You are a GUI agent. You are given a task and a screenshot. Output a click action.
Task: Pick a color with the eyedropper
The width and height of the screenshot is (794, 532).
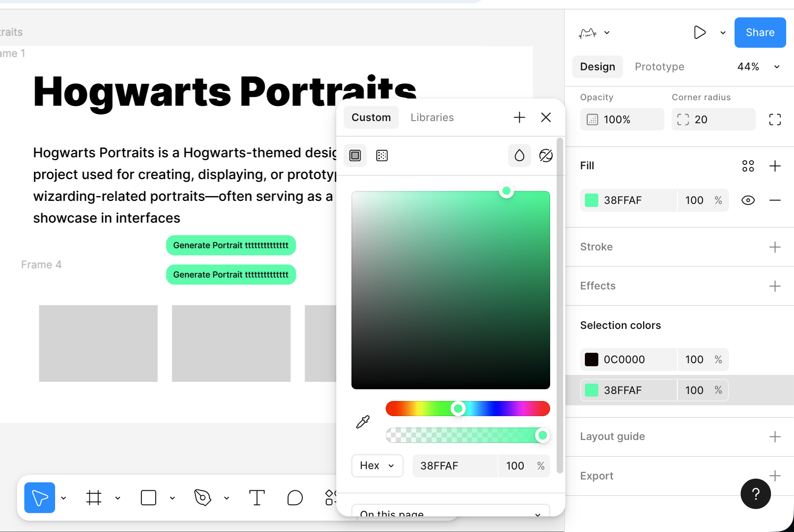coord(363,422)
